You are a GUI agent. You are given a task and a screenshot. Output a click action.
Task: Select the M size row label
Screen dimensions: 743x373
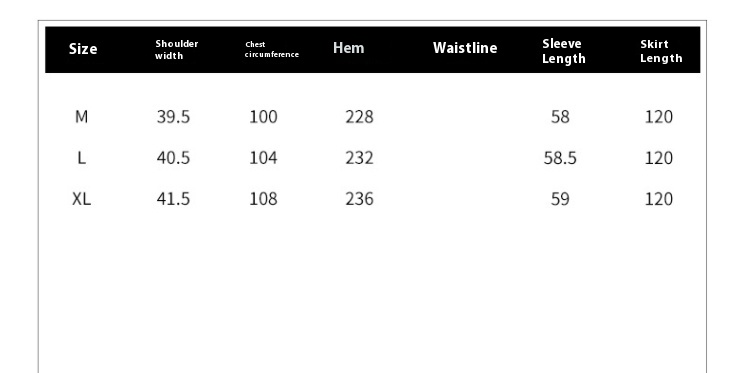(x=82, y=117)
